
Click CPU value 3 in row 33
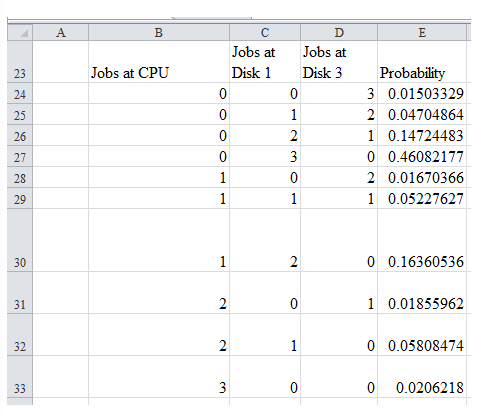pos(159,377)
